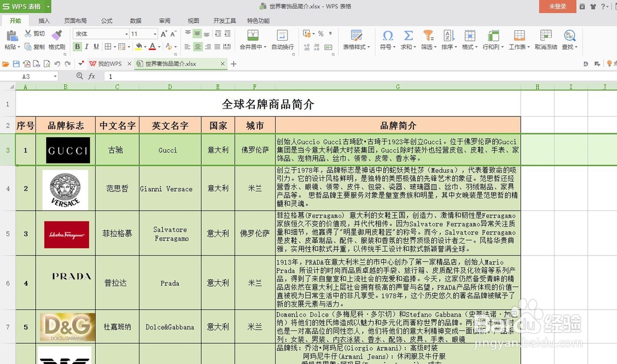Click the formula bar input field
Image resolution: width=617 pixels, height=364 pixels.
pyautogui.click(x=360, y=77)
